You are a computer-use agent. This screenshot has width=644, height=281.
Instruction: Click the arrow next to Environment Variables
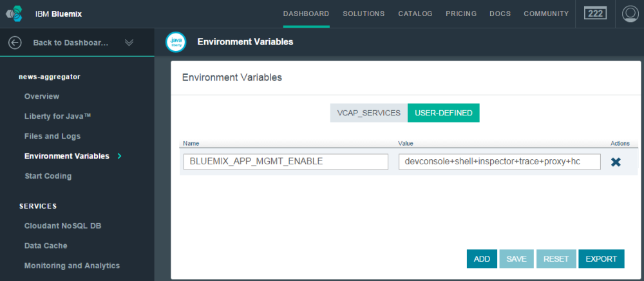(x=120, y=156)
